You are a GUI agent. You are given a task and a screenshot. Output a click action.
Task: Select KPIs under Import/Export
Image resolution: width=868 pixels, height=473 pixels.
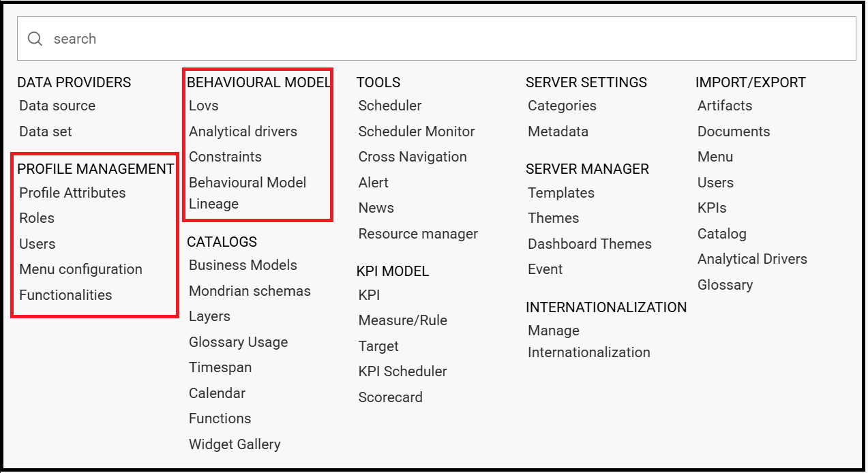[712, 208]
